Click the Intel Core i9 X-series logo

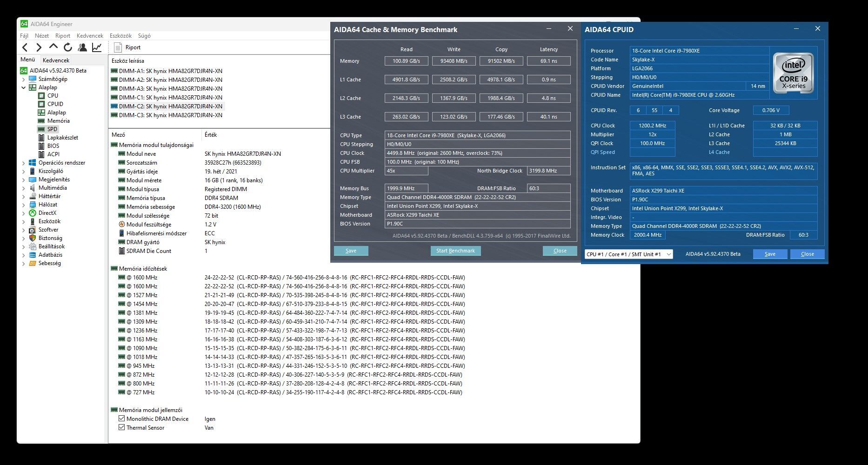(794, 73)
